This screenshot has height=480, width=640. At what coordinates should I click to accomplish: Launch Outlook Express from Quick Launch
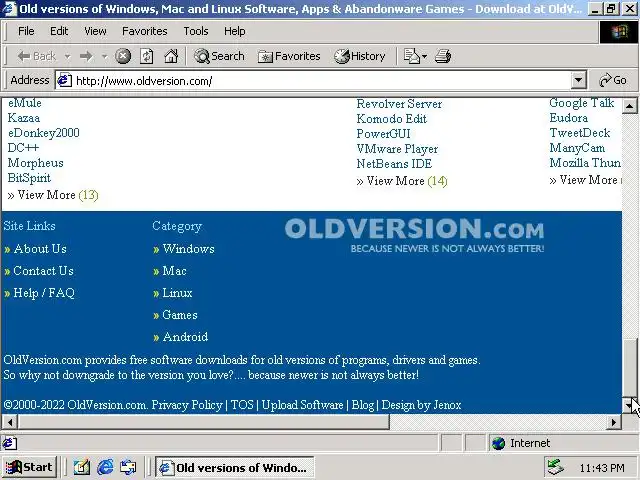[x=128, y=467]
